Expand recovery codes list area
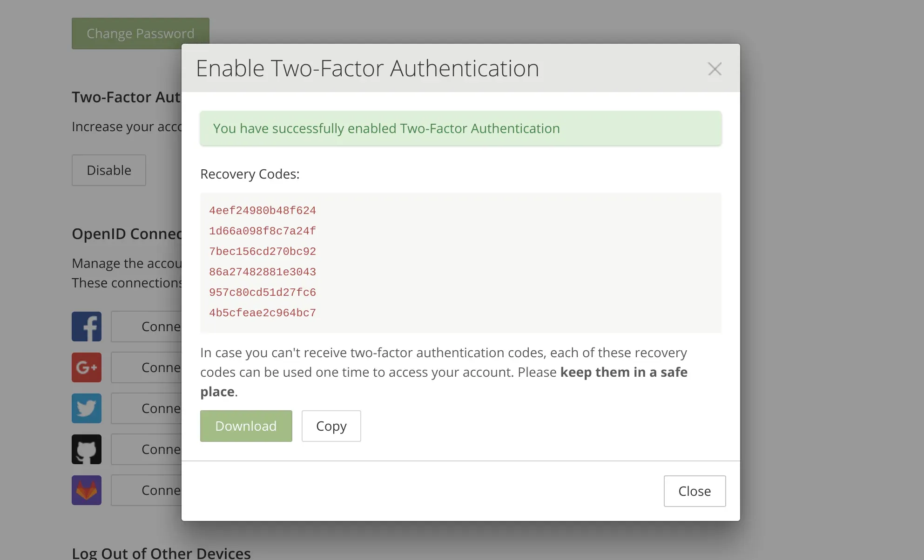Screen dimensions: 924x560 (461, 262)
